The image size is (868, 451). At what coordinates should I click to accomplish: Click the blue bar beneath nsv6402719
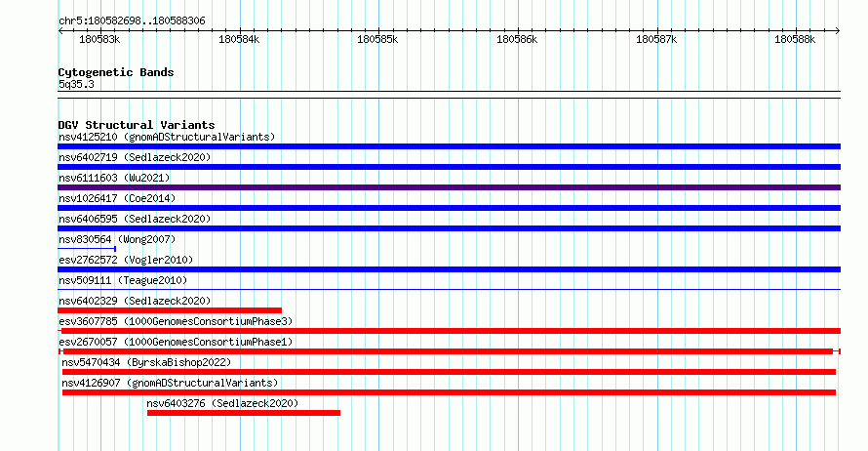click(449, 167)
